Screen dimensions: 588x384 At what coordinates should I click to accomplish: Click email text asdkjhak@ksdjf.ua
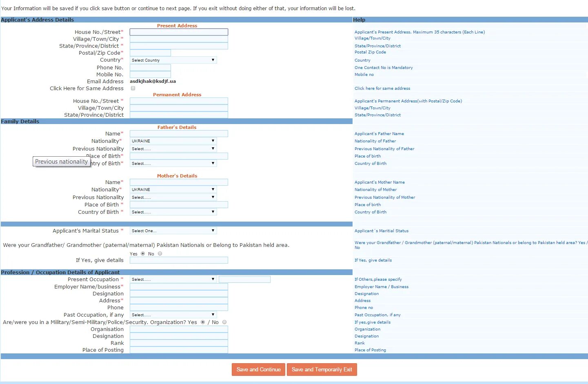coord(153,81)
